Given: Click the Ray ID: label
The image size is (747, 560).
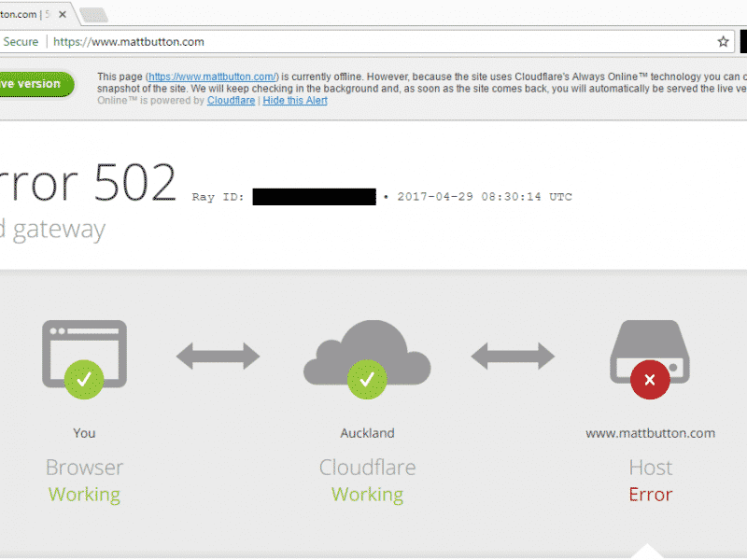Looking at the screenshot, I should pyautogui.click(x=218, y=197).
